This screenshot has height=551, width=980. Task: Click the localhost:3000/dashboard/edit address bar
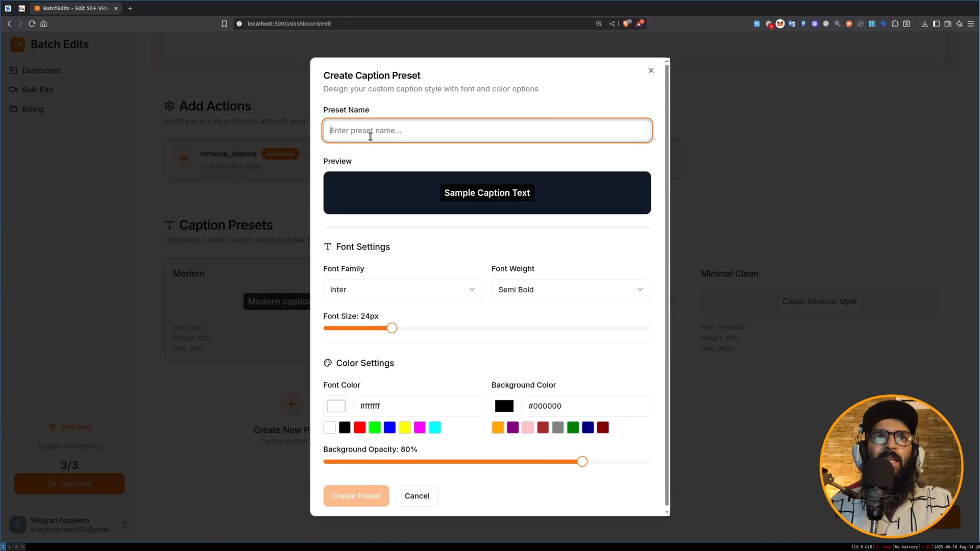289,23
